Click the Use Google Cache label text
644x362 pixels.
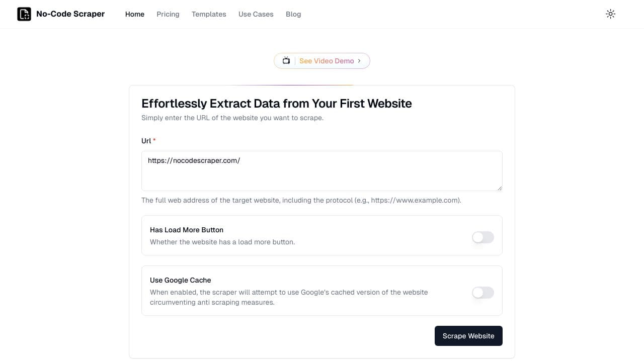pyautogui.click(x=181, y=280)
